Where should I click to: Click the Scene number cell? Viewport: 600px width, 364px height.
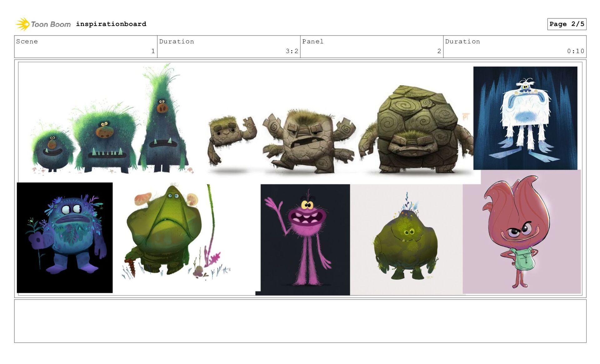click(86, 47)
